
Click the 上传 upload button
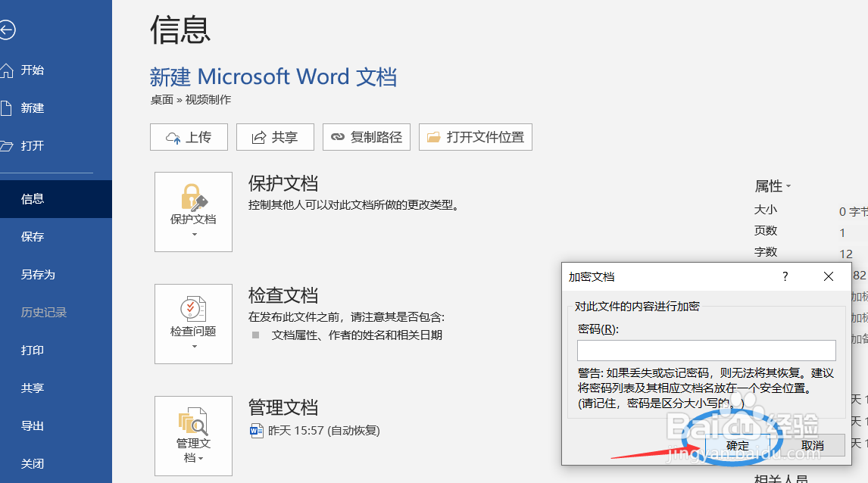[189, 137]
